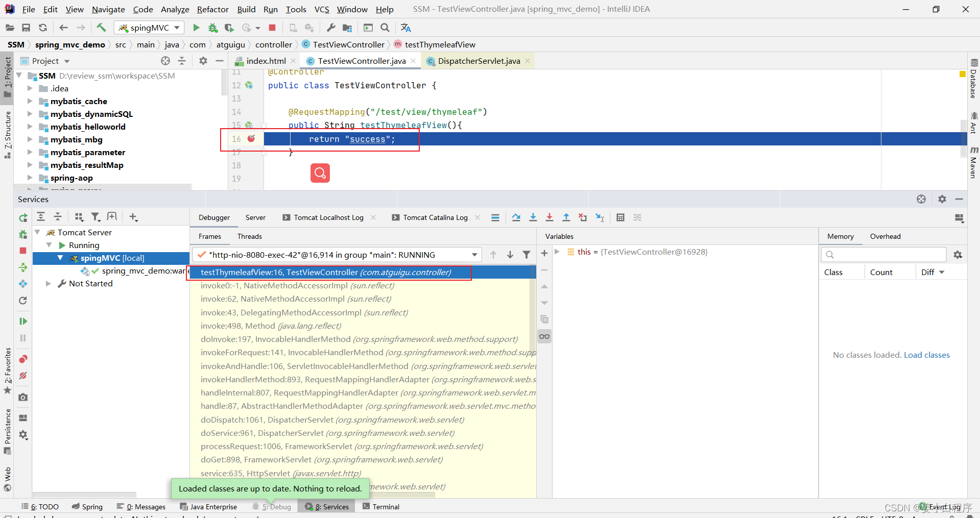980x518 pixels.
Task: Toggle the frames filter funnel icon
Action: click(x=527, y=255)
